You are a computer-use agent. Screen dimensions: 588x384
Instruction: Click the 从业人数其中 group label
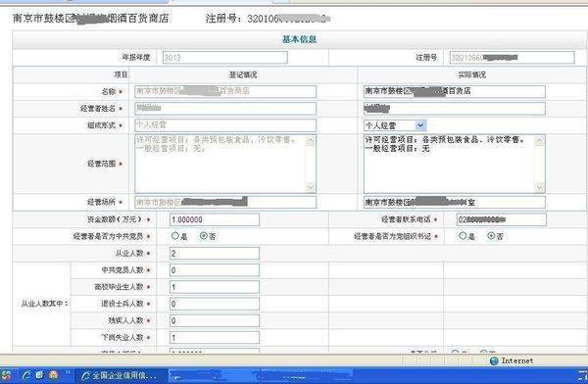pyautogui.click(x=44, y=304)
